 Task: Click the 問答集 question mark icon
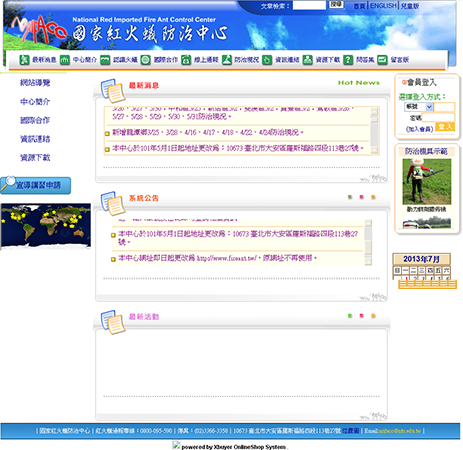(348, 60)
